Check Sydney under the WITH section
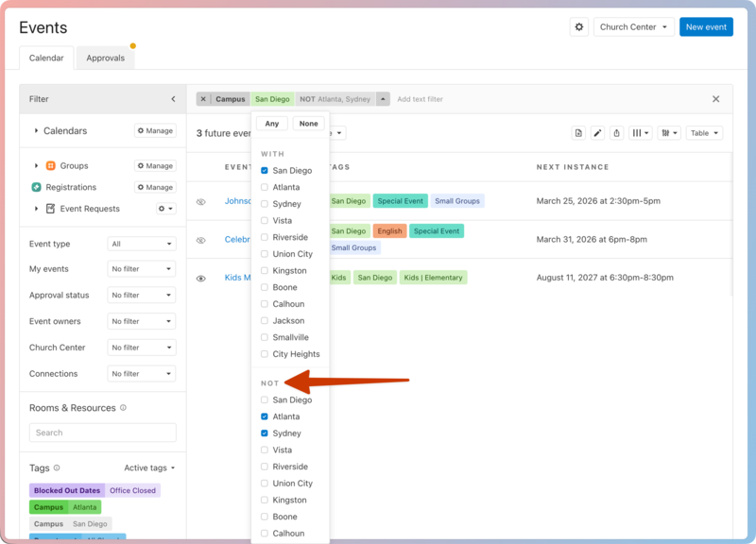Screen dimensions: 756x544 coord(265,204)
